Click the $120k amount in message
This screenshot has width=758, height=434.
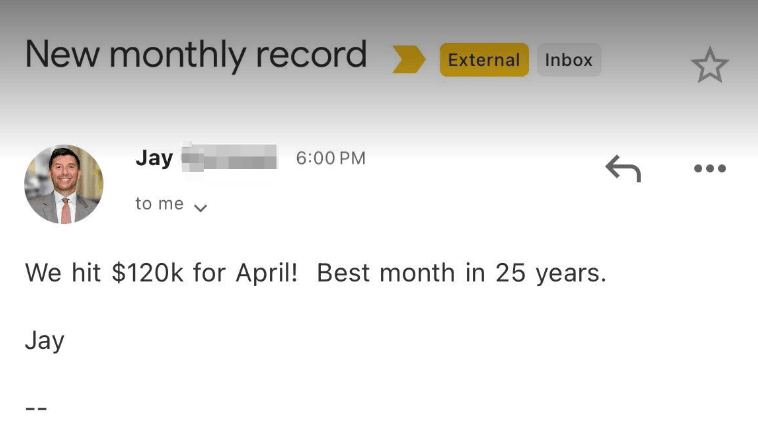pyautogui.click(x=148, y=273)
